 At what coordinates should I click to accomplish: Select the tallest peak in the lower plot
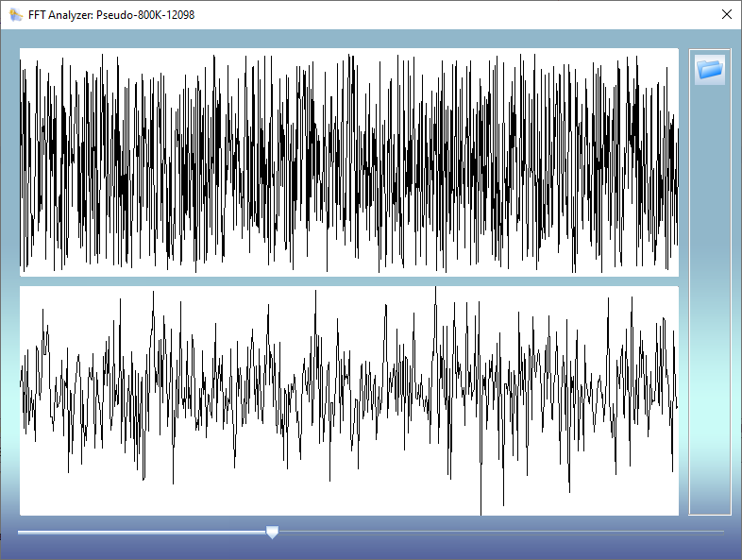[435, 289]
